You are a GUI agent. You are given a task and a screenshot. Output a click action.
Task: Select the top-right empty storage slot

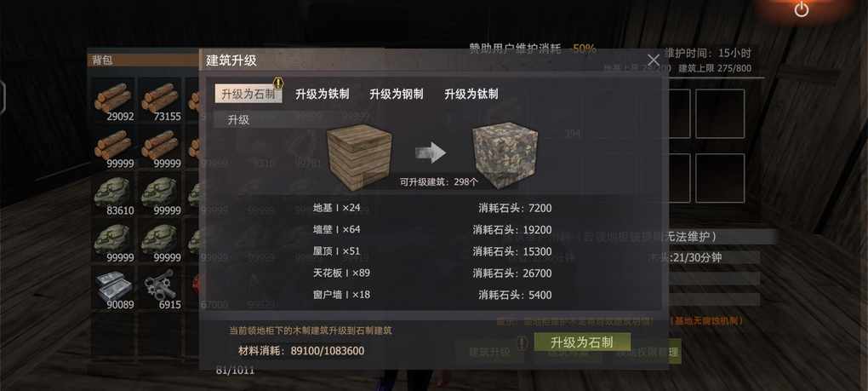click(720, 113)
